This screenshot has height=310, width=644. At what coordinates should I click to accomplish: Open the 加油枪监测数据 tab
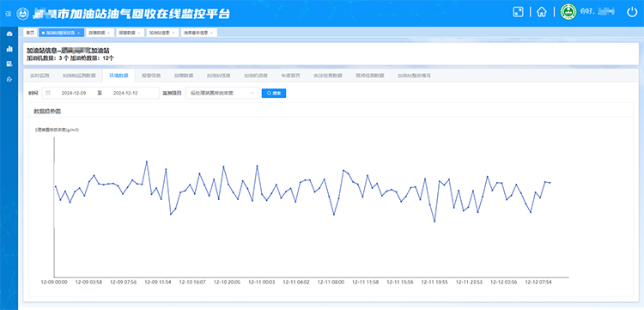pos(79,76)
